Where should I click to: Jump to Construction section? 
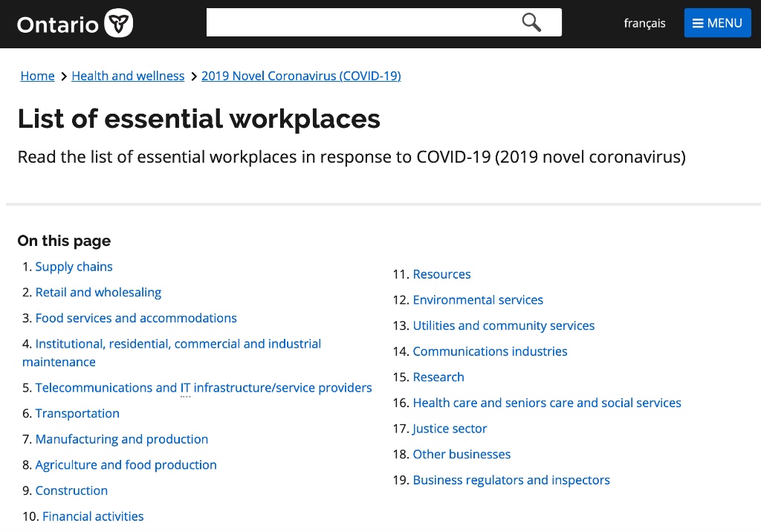point(71,490)
